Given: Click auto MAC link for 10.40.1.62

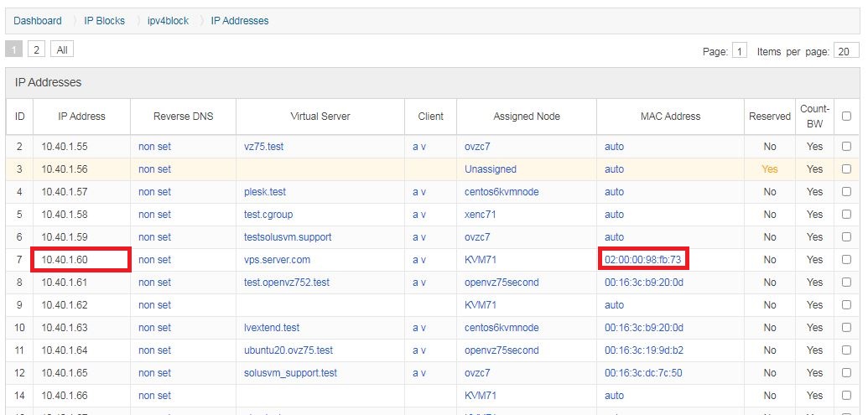Looking at the screenshot, I should [615, 305].
